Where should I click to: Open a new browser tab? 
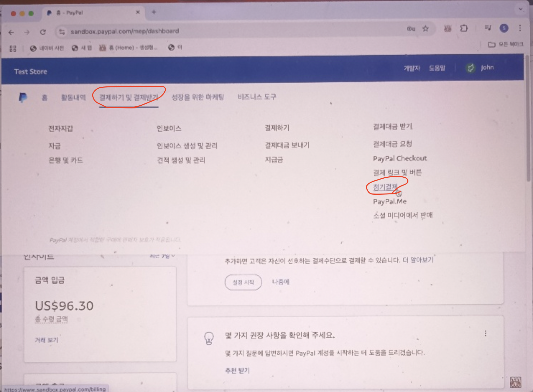(154, 12)
